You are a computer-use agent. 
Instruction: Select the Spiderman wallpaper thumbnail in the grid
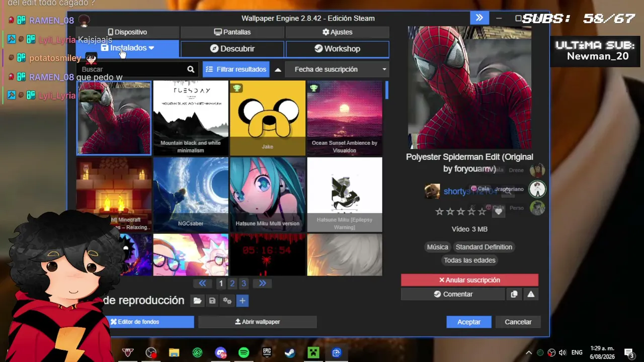coord(114,118)
